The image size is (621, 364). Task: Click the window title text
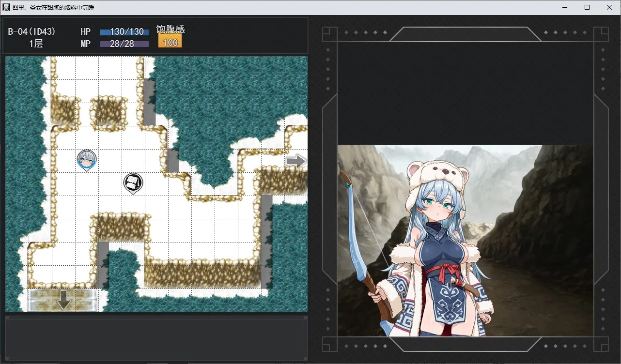coord(53,8)
